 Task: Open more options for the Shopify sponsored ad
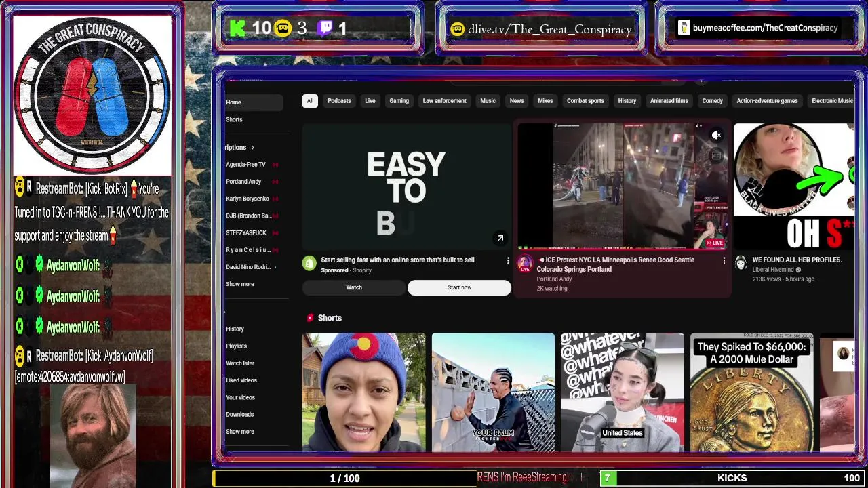pos(507,260)
